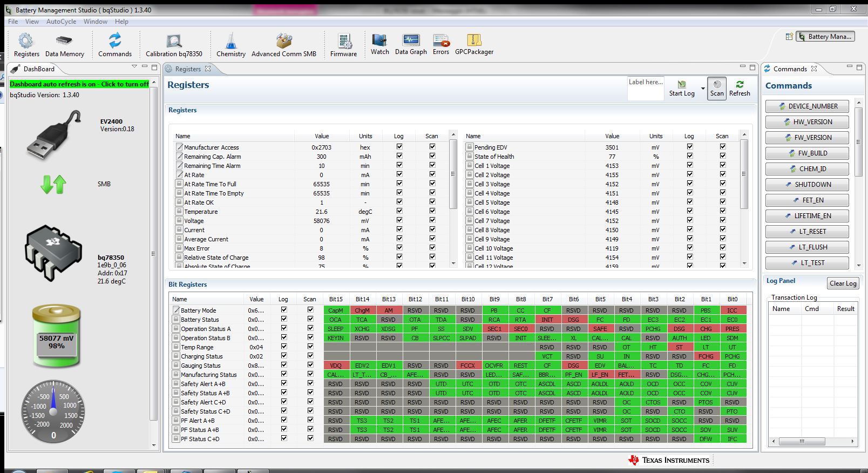Click the Label here input field
Image resolution: width=868 pixels, height=473 pixels.
click(x=646, y=89)
